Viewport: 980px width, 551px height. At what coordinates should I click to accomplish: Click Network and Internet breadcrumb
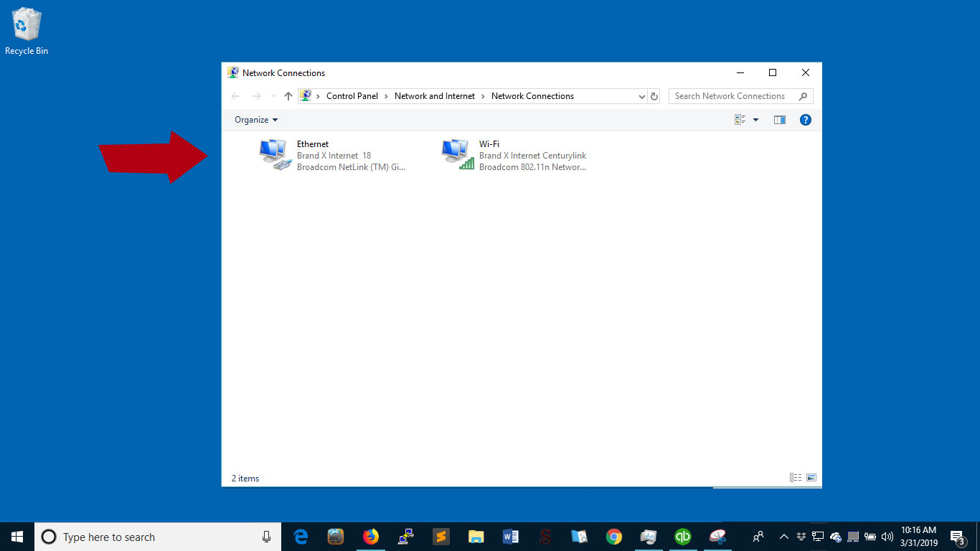pos(435,96)
